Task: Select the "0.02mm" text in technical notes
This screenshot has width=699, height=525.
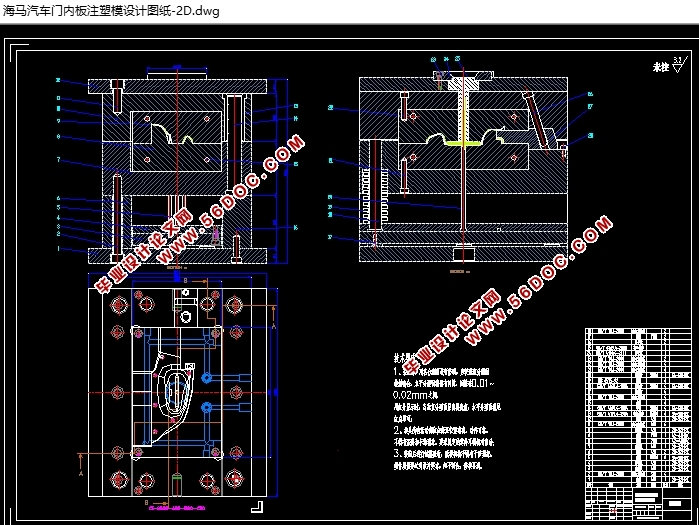Action: (x=411, y=395)
